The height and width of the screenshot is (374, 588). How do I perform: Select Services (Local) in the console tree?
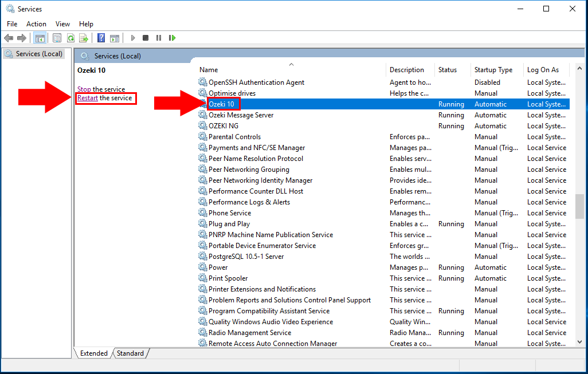tap(34, 54)
